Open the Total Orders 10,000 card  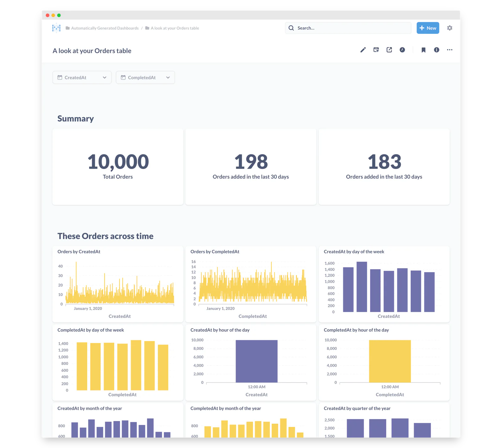point(118,167)
